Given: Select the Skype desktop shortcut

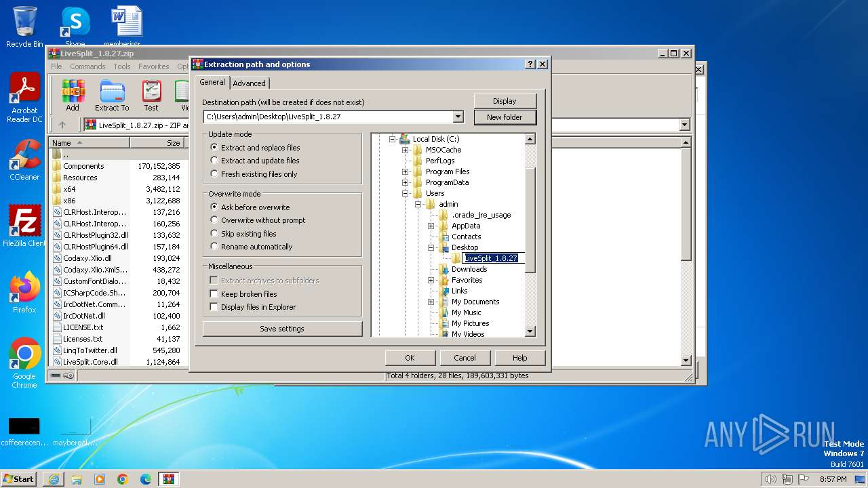Looking at the screenshot, I should coord(75,27).
